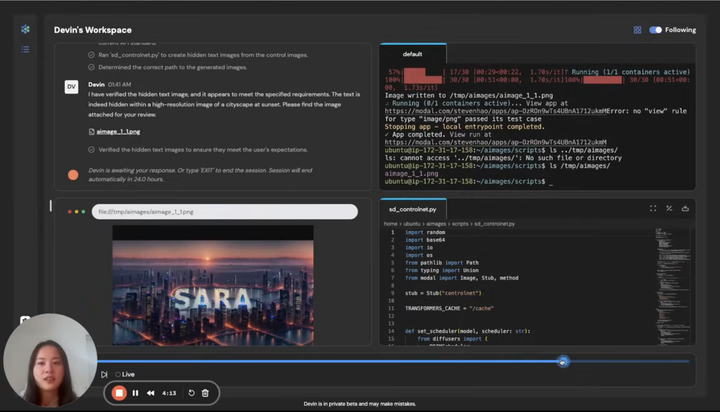Click the grid layout icon near Following
Screen dimensions: 720x412
tap(637, 30)
